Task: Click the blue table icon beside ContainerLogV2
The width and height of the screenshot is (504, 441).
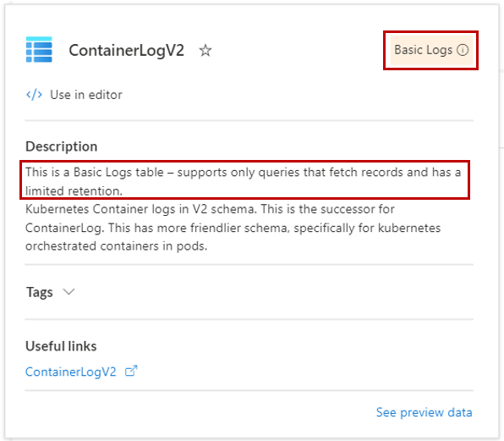Action: click(39, 50)
